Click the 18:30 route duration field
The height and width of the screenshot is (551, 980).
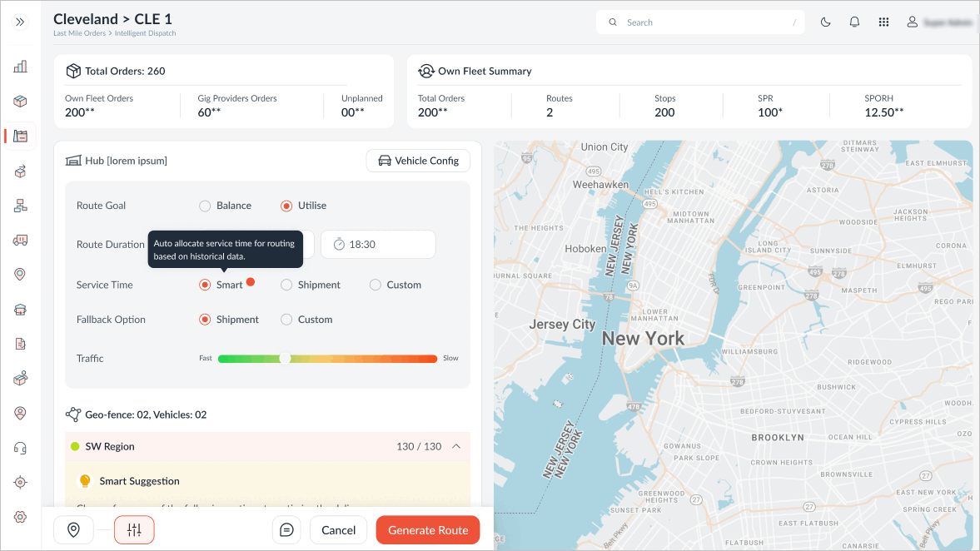[378, 244]
